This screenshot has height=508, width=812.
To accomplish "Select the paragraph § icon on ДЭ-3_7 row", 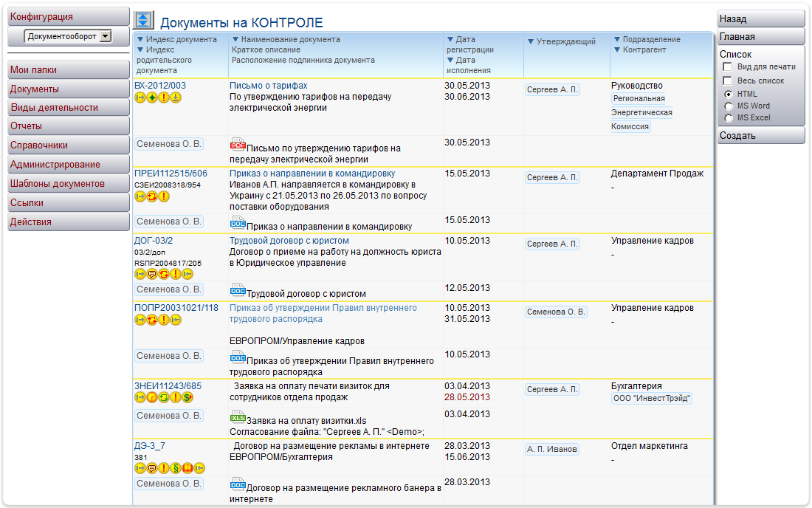I will pos(176,467).
